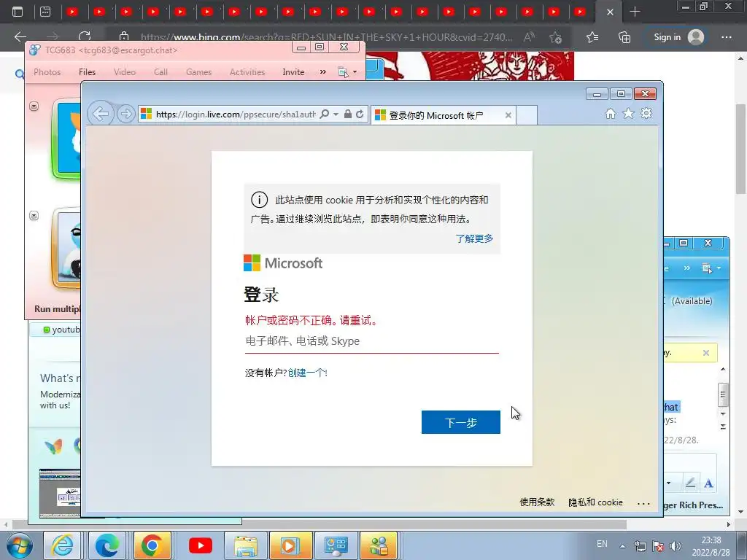Screen dimensions: 747x560
Task: View site info lock in Edge address bar
Action: [124, 36]
